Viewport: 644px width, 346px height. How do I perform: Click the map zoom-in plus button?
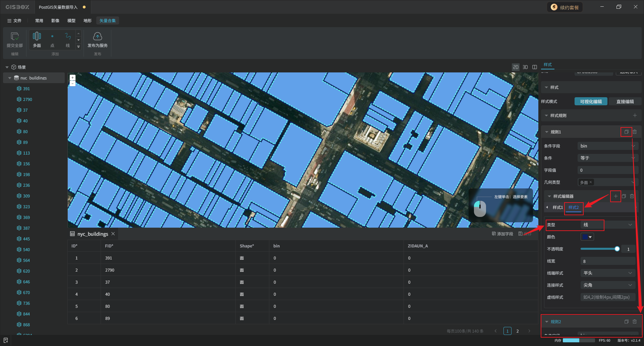coord(72,78)
